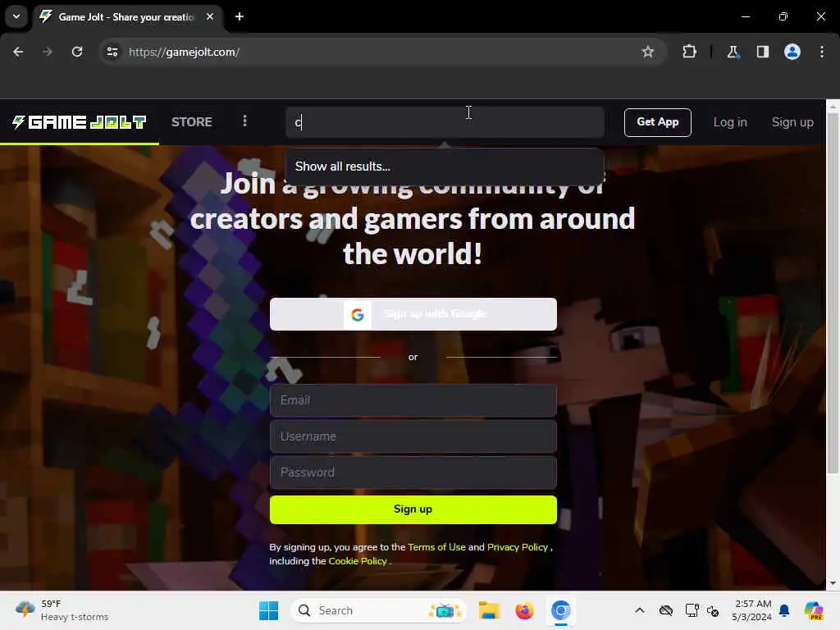840x630 pixels.
Task: Open the STORE page
Action: [x=192, y=122]
